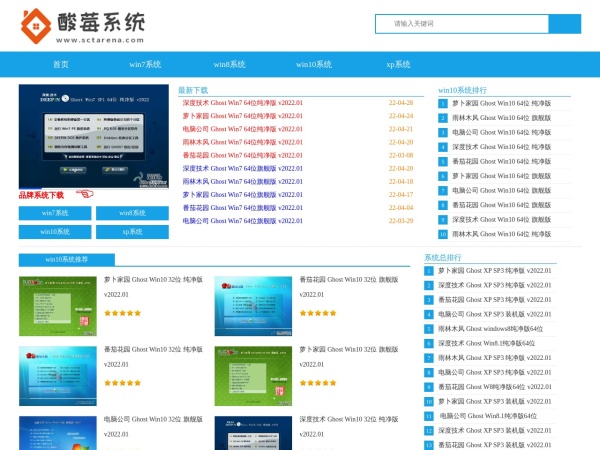Open 电脑公司 Ghost Win8.1纯净版64位
600x450 pixels.
(488, 416)
